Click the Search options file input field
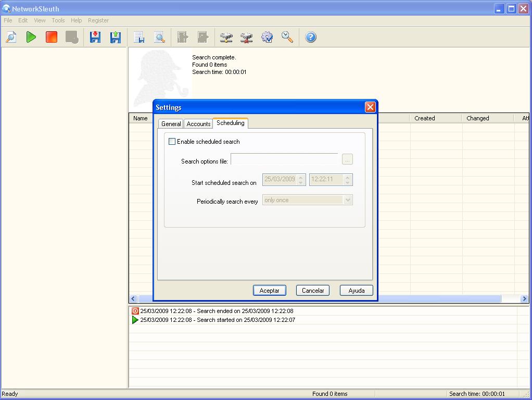532x400 pixels. tap(284, 159)
